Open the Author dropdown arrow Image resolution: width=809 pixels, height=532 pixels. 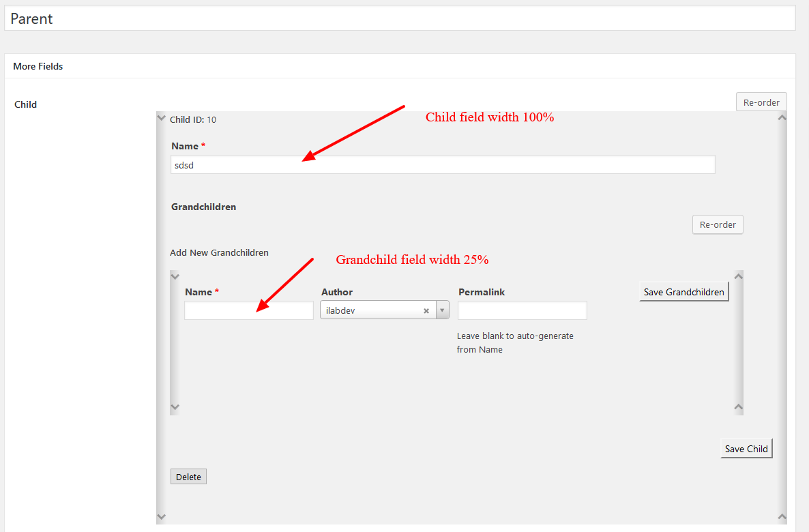pos(443,311)
